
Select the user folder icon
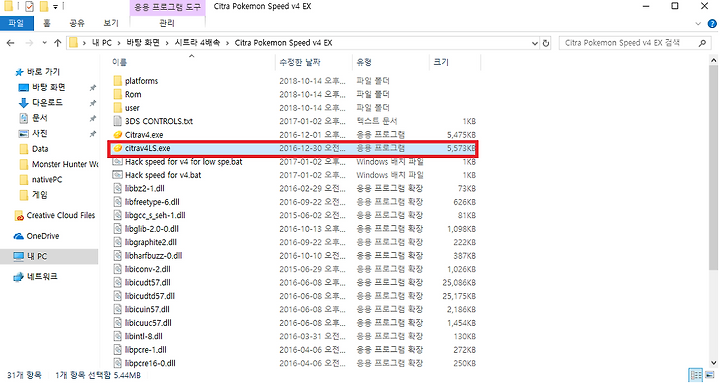118,108
